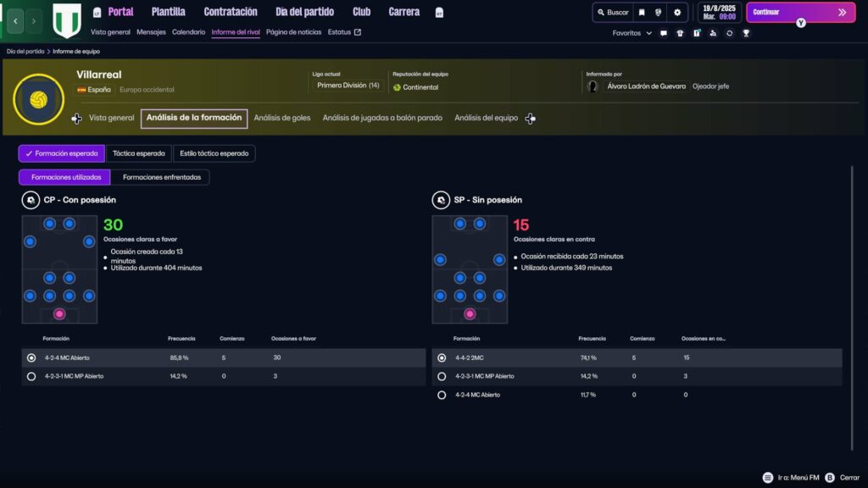Show Formaciones enfrentadas
Image resolution: width=868 pixels, height=488 pixels.
(161, 177)
